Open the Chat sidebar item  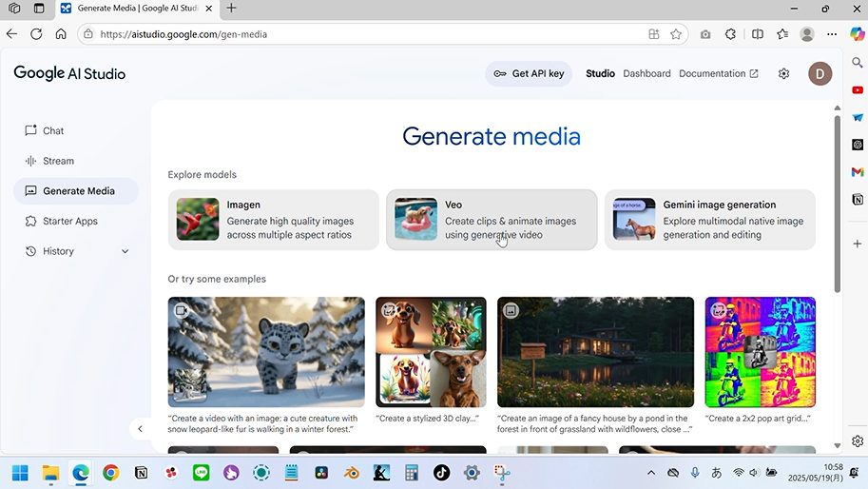coord(53,131)
